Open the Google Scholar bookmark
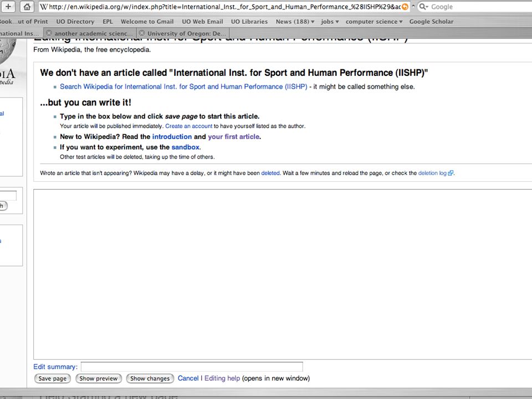 tap(431, 22)
